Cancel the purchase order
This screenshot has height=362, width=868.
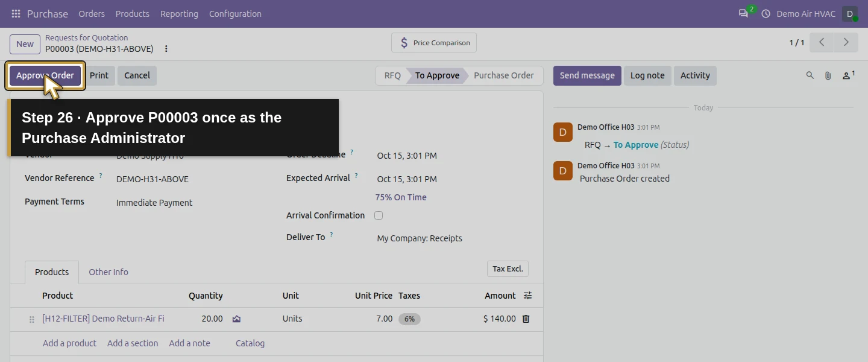point(137,75)
